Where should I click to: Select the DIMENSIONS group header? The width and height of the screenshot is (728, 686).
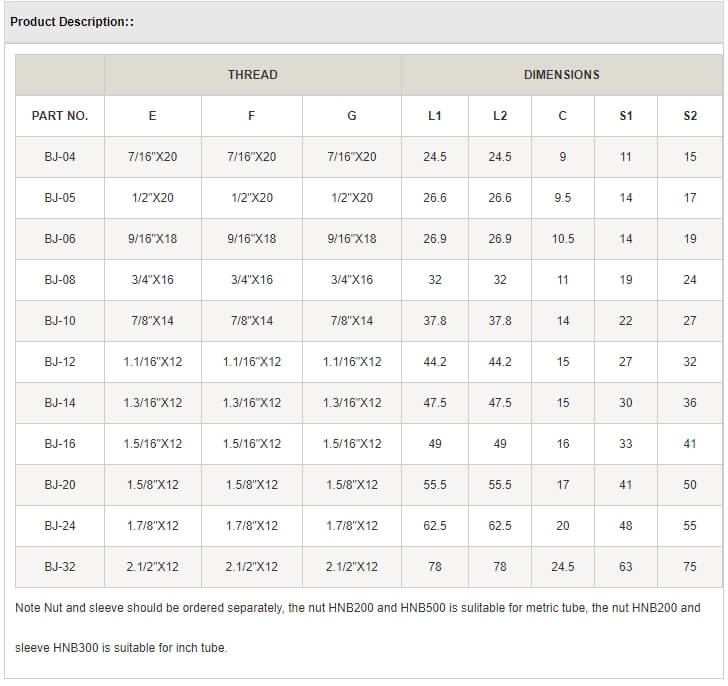click(561, 75)
